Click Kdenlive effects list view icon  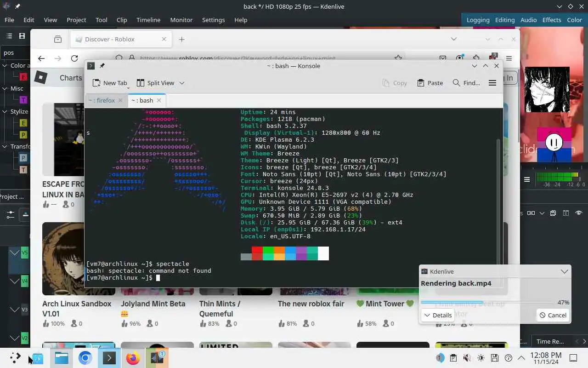pos(9,36)
